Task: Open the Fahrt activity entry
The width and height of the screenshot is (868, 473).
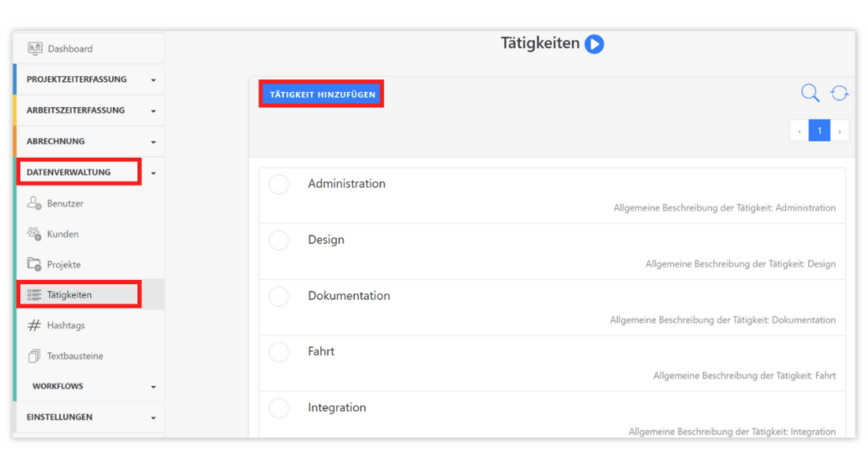Action: click(321, 352)
